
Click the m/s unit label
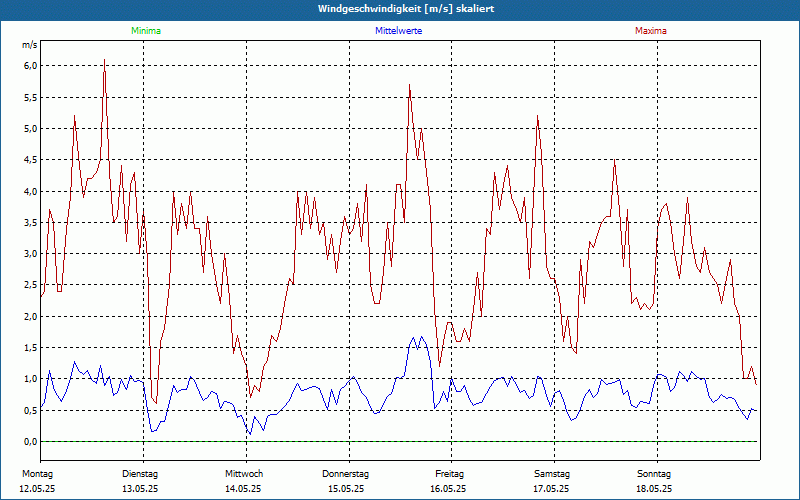click(x=30, y=45)
